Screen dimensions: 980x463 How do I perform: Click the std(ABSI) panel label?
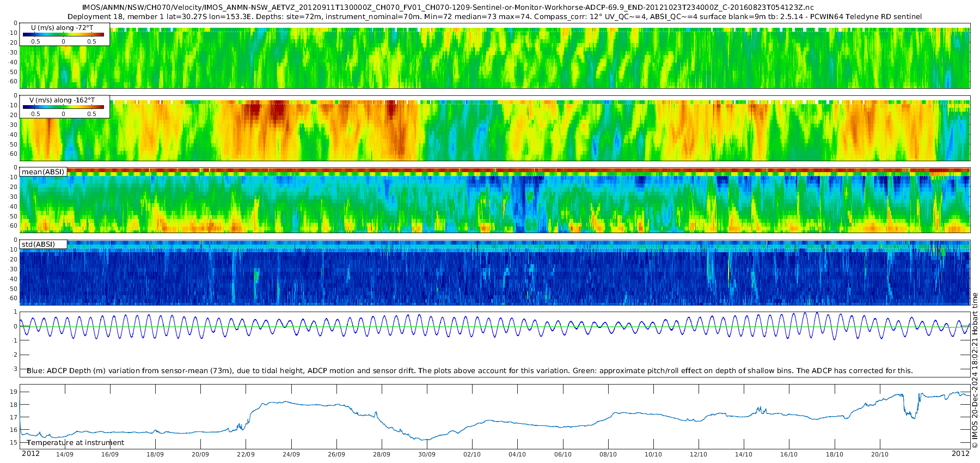[38, 244]
